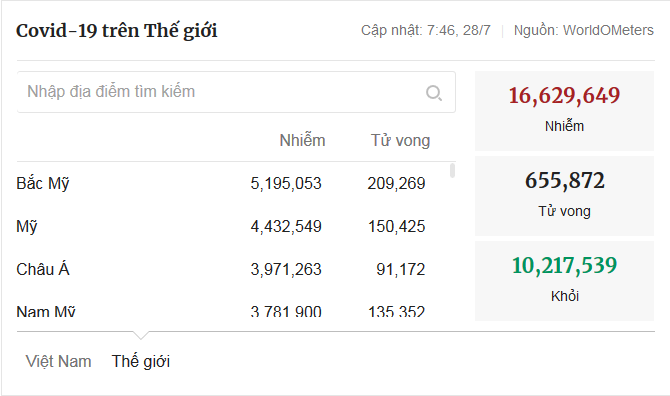Click the recovered 10,217,539 card
Viewport: 670px width, 396px height.
[x=564, y=281]
